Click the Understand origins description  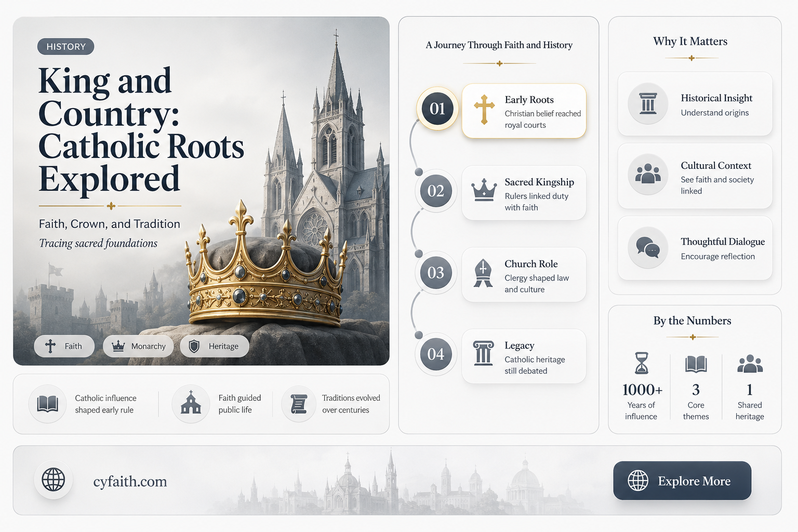coord(715,113)
